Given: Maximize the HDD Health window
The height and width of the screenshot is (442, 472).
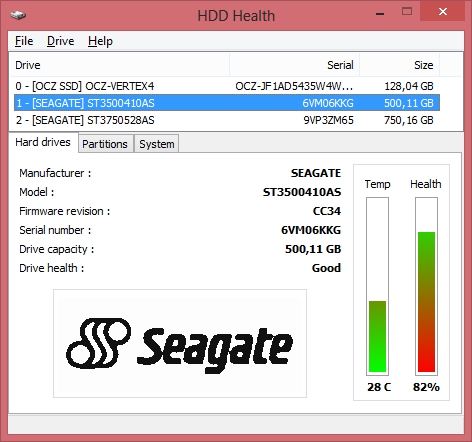Looking at the screenshot, I should (407, 12).
